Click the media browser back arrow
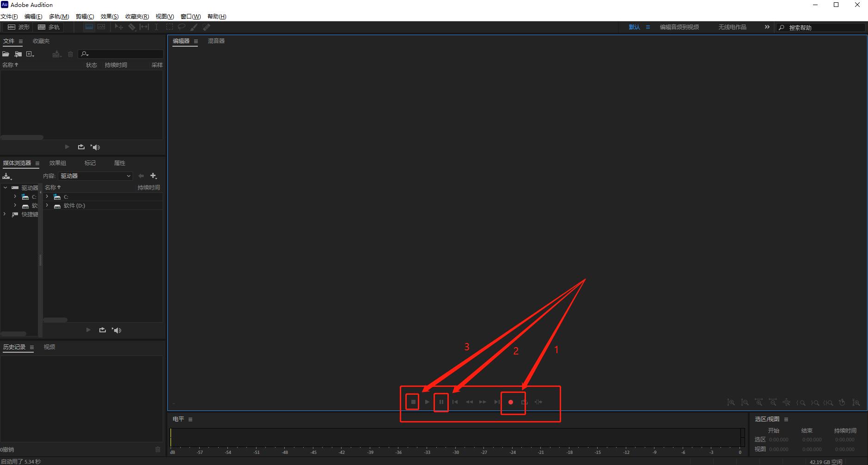Screen dimensions: 868x465 [141, 176]
